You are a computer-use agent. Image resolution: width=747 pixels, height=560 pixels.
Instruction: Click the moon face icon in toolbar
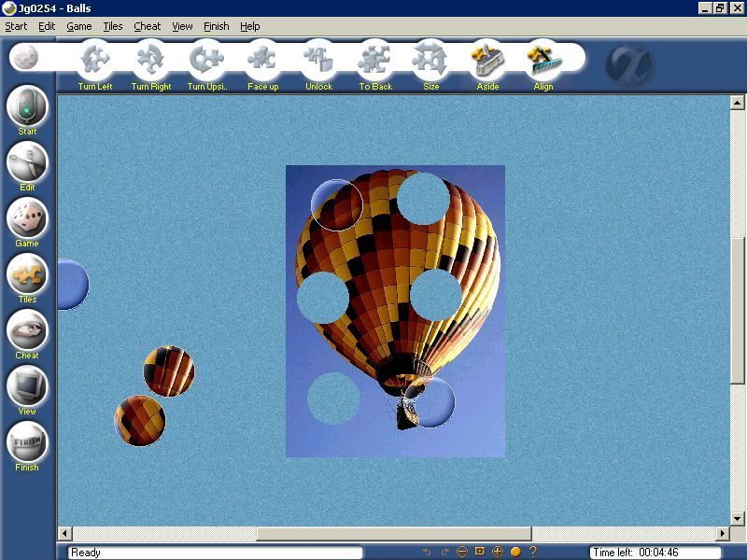point(25,57)
